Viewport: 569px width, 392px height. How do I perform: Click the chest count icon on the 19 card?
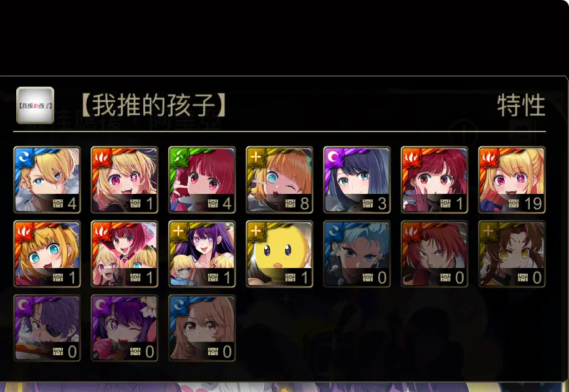point(514,204)
